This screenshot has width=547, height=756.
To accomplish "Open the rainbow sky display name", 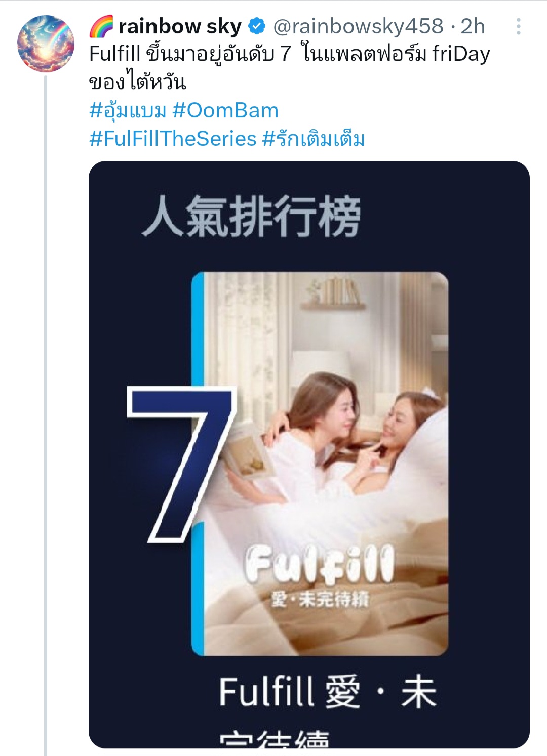I will click(x=179, y=26).
